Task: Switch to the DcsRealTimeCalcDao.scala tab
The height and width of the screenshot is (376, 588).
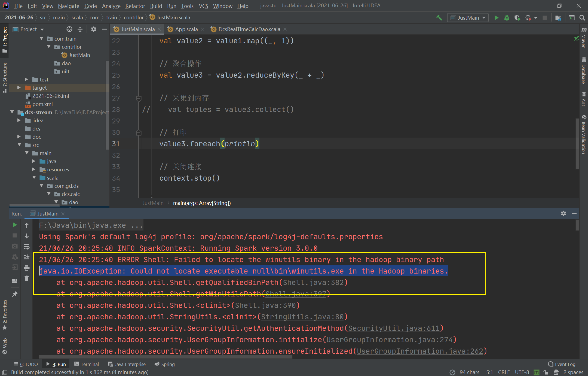Action: 249,29
